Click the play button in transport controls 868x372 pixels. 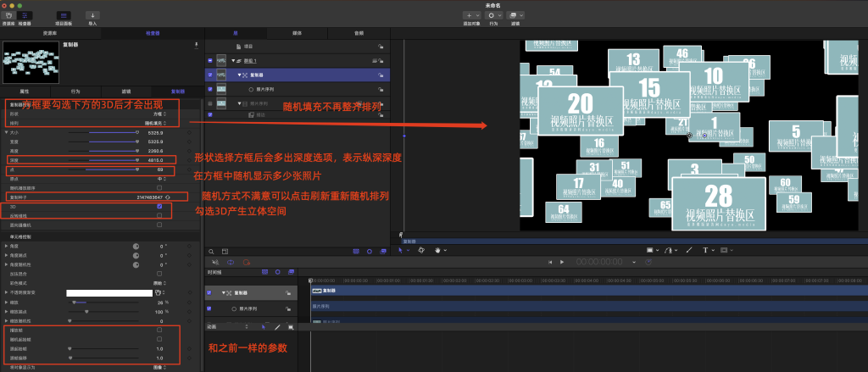tap(562, 261)
